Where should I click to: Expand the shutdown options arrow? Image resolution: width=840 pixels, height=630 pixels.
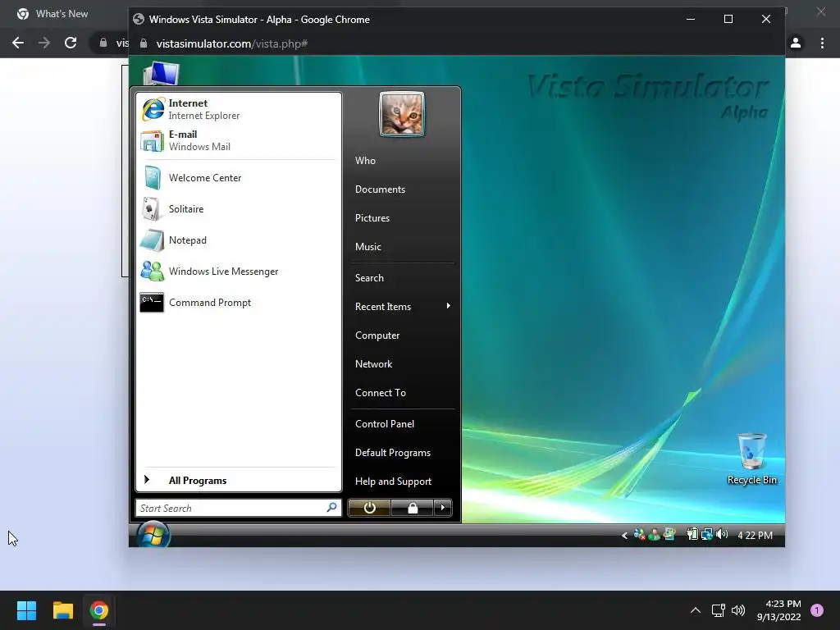tap(442, 507)
